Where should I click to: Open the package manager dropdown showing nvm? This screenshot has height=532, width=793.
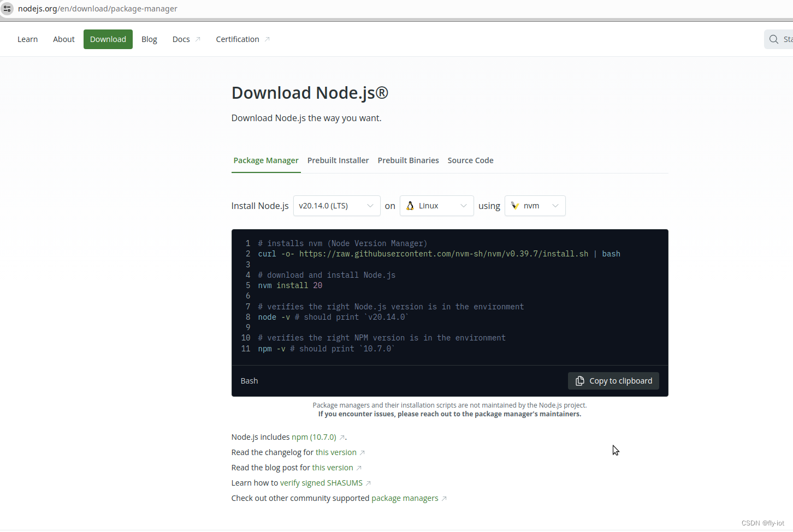click(535, 206)
